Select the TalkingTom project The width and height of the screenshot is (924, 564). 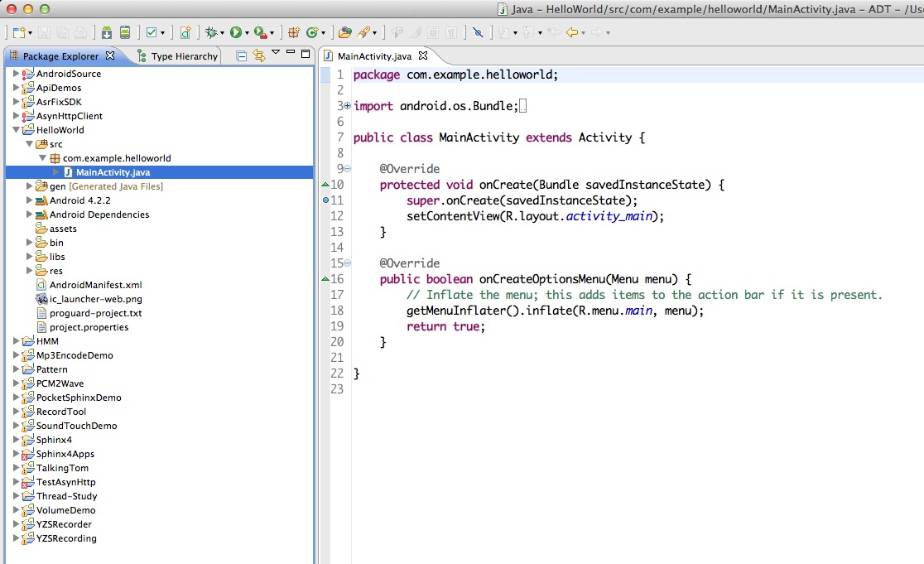tap(62, 468)
